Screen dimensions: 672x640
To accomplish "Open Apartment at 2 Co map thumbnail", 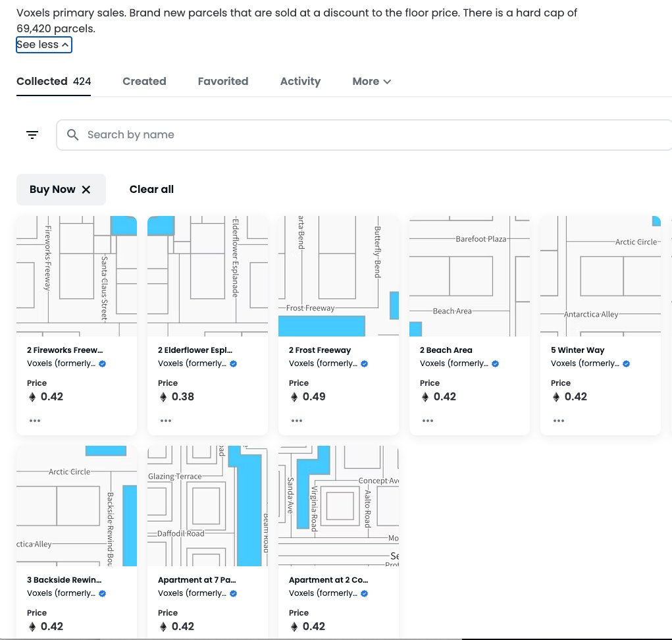I will pos(338,506).
